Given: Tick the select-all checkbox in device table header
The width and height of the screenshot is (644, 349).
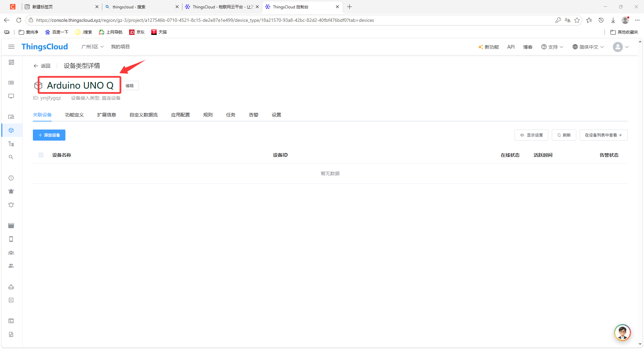Looking at the screenshot, I should pyautogui.click(x=41, y=155).
